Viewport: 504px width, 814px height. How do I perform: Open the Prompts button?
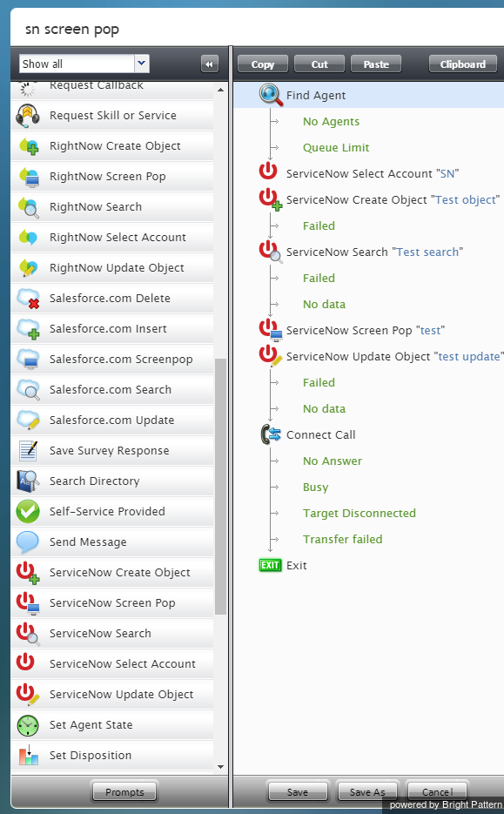[x=124, y=791]
